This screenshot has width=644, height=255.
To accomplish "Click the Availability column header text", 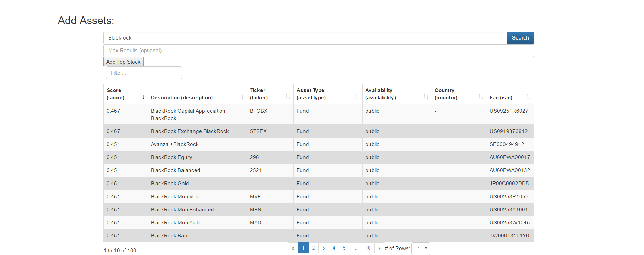I will click(380, 94).
